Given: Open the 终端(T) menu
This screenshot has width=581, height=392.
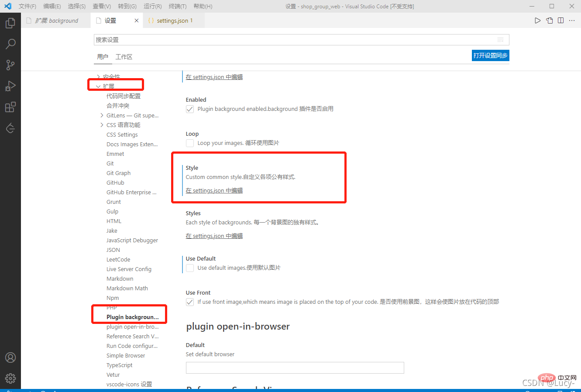Looking at the screenshot, I should (x=177, y=6).
